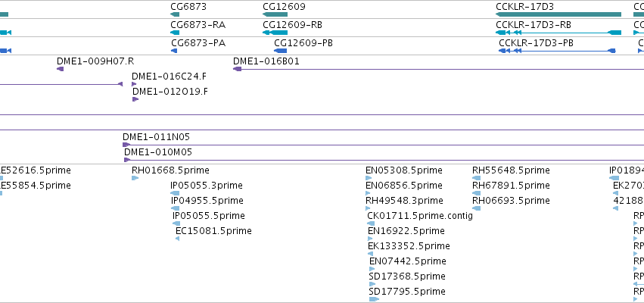This screenshot has width=644, height=303.
Task: Select the DME1-009H07.R BAC end label
Action: [x=95, y=61]
